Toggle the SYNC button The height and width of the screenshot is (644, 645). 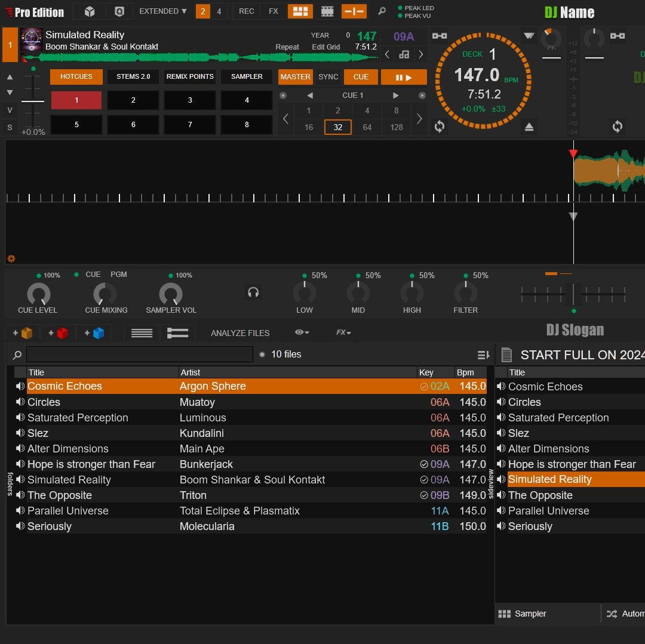pos(328,77)
